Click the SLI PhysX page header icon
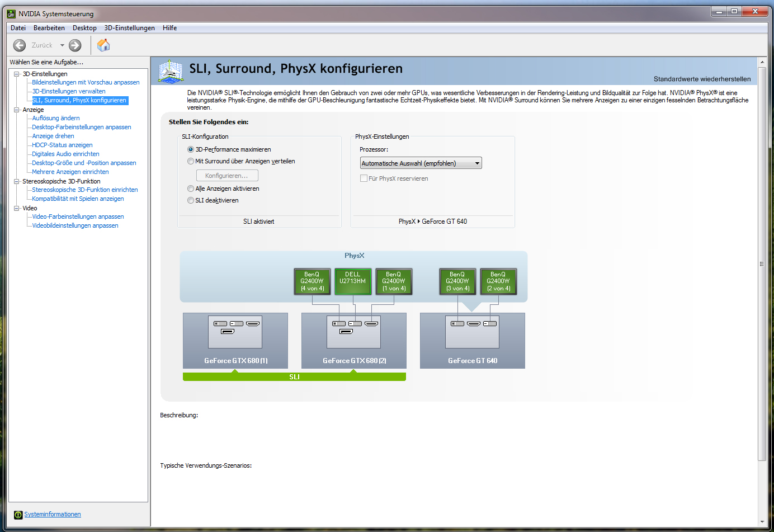Viewport: 774px width, 532px height. [x=171, y=72]
